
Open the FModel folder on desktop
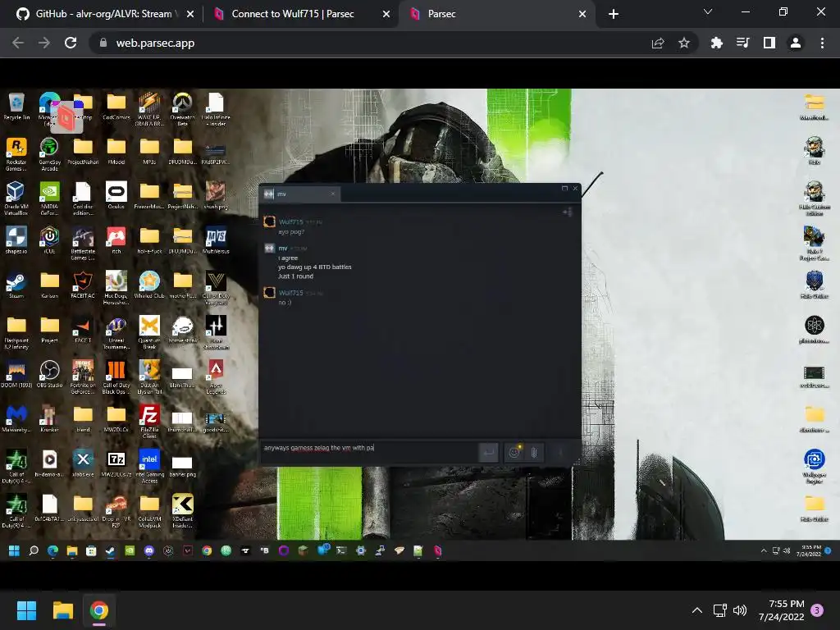tap(116, 151)
